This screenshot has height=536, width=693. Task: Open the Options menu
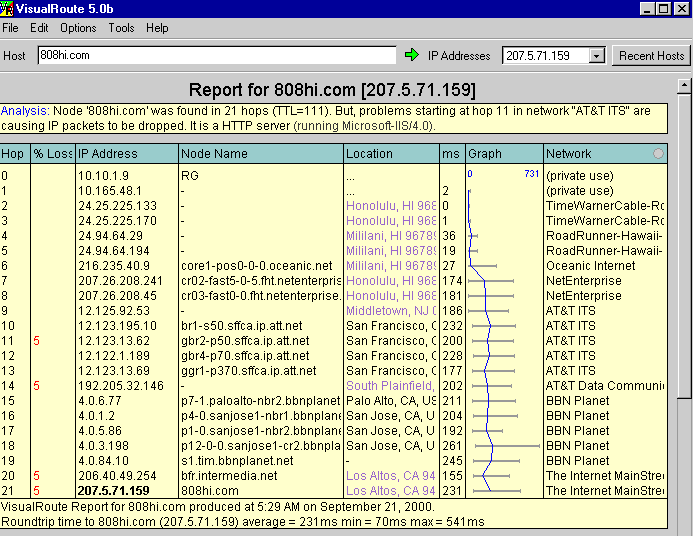tap(78, 28)
